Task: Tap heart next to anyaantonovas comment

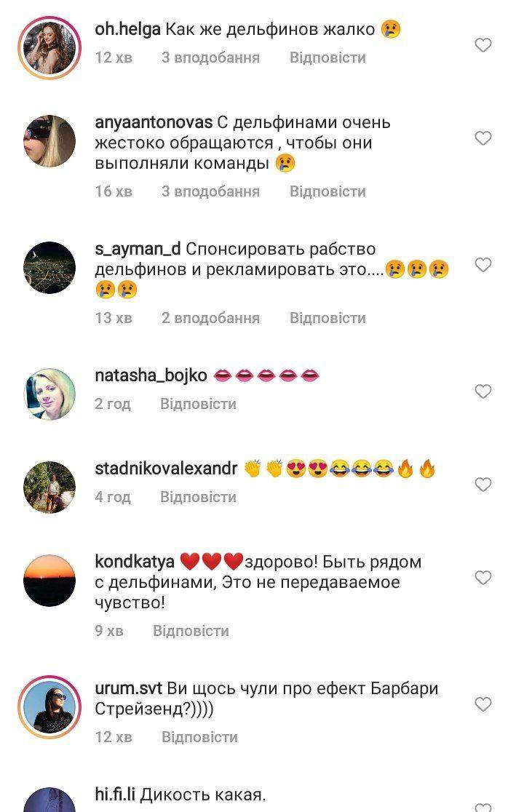Action: click(483, 138)
